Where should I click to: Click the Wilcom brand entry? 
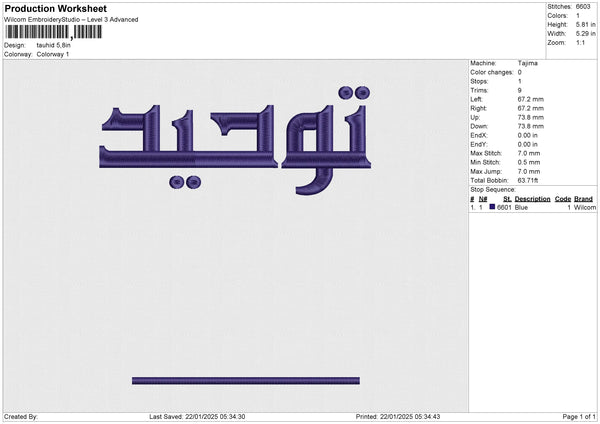(x=585, y=207)
